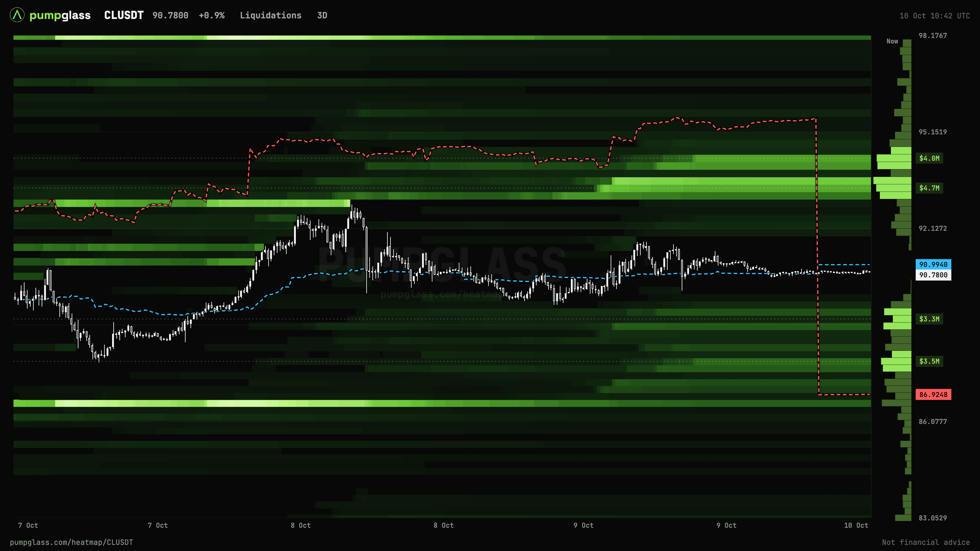Viewport: 980px width, 551px height.
Task: Click the +0.9% change value
Action: pyautogui.click(x=212, y=15)
